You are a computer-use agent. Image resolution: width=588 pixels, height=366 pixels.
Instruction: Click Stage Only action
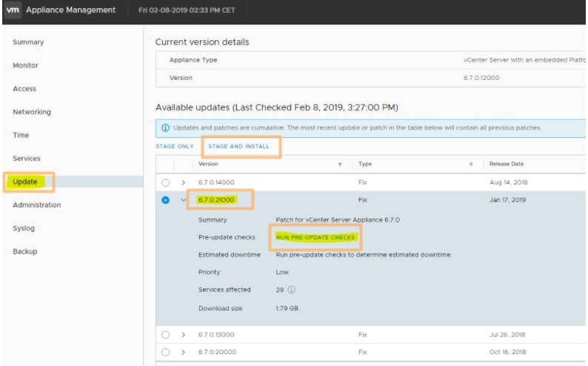(x=175, y=147)
